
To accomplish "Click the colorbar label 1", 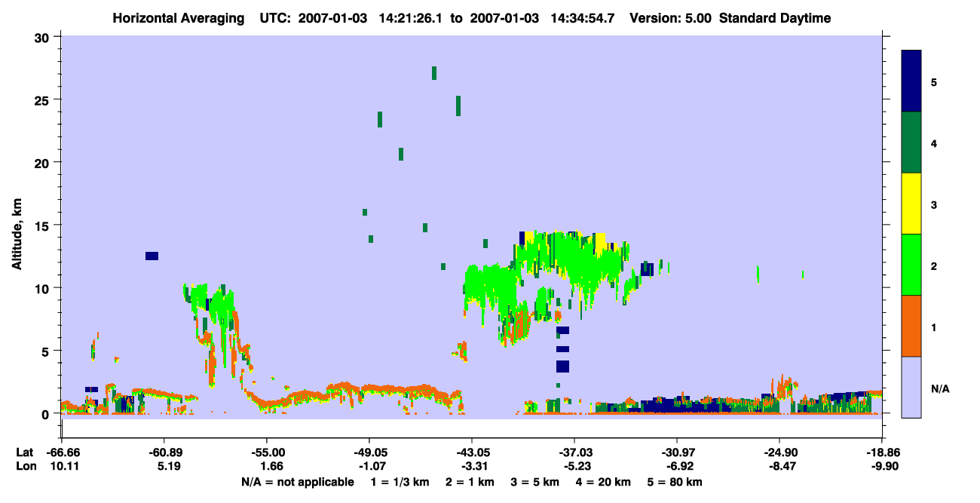I will click(934, 327).
